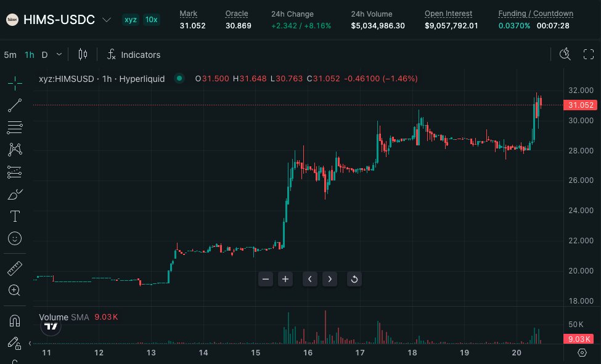Click the Open Interest label

click(449, 14)
